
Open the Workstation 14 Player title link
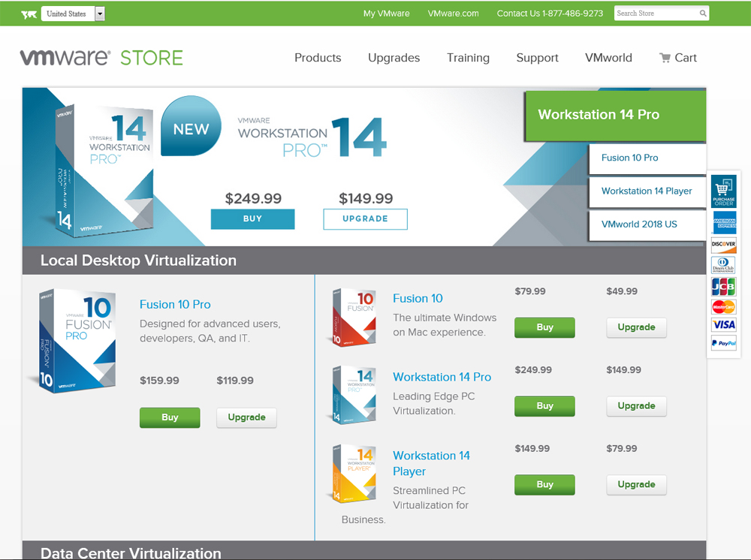point(431,463)
